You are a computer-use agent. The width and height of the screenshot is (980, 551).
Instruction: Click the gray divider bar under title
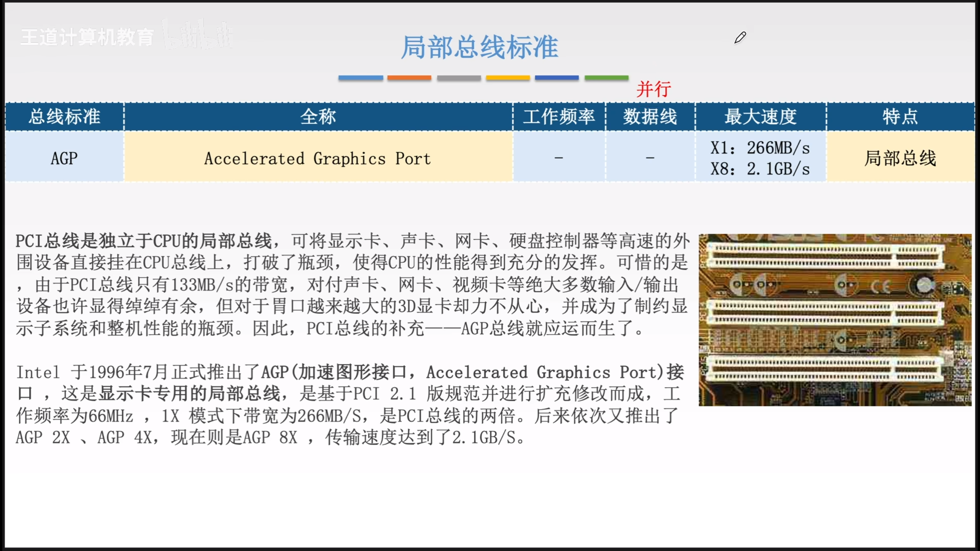(x=459, y=78)
